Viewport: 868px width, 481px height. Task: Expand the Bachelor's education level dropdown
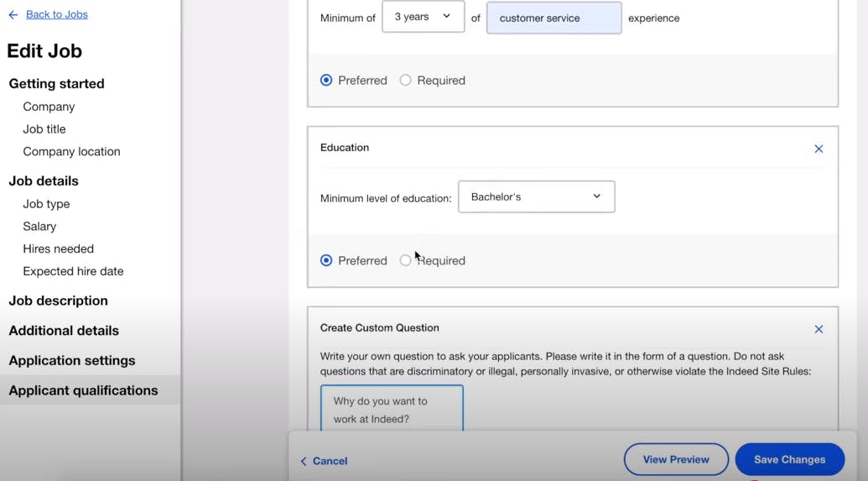(x=536, y=197)
